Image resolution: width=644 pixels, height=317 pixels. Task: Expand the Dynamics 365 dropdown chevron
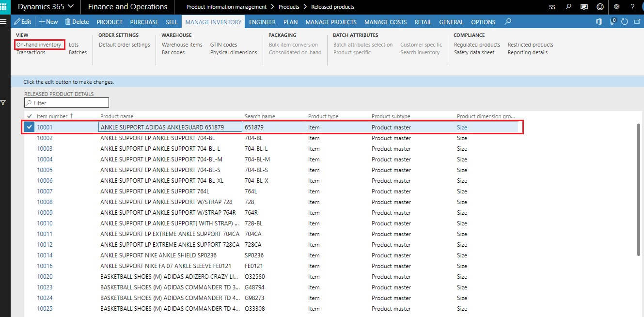tap(71, 7)
